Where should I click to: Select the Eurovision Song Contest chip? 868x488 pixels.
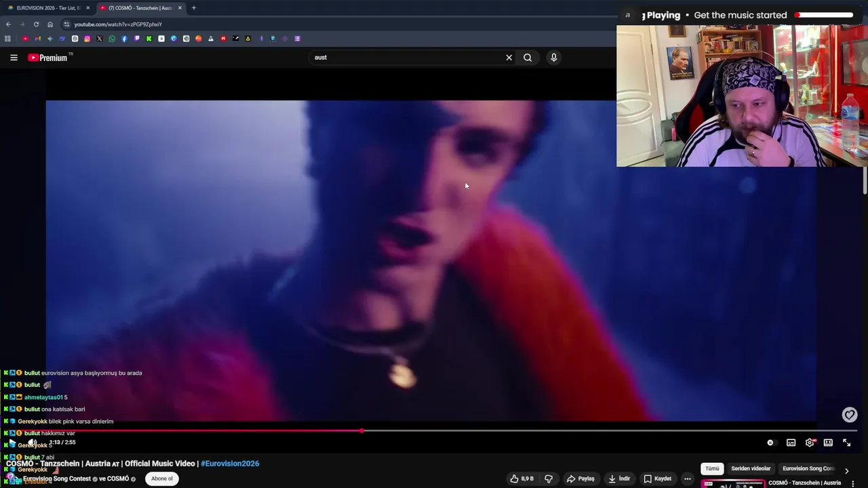pyautogui.click(x=808, y=468)
